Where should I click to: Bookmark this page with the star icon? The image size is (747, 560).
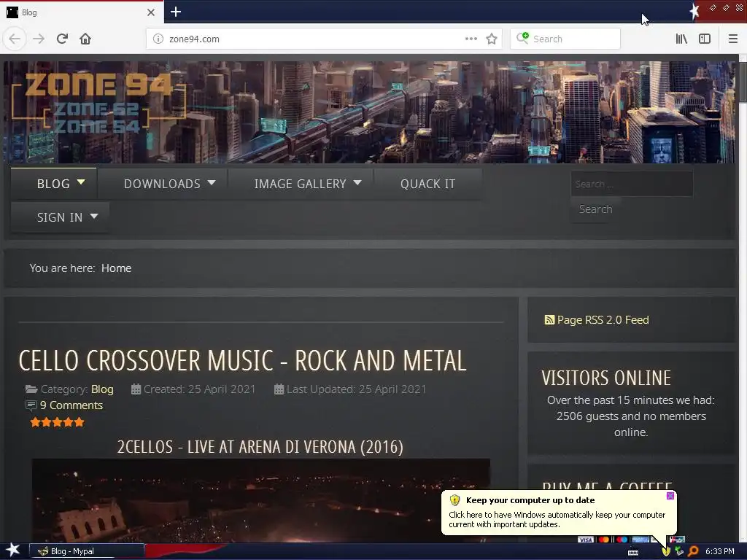pos(492,39)
